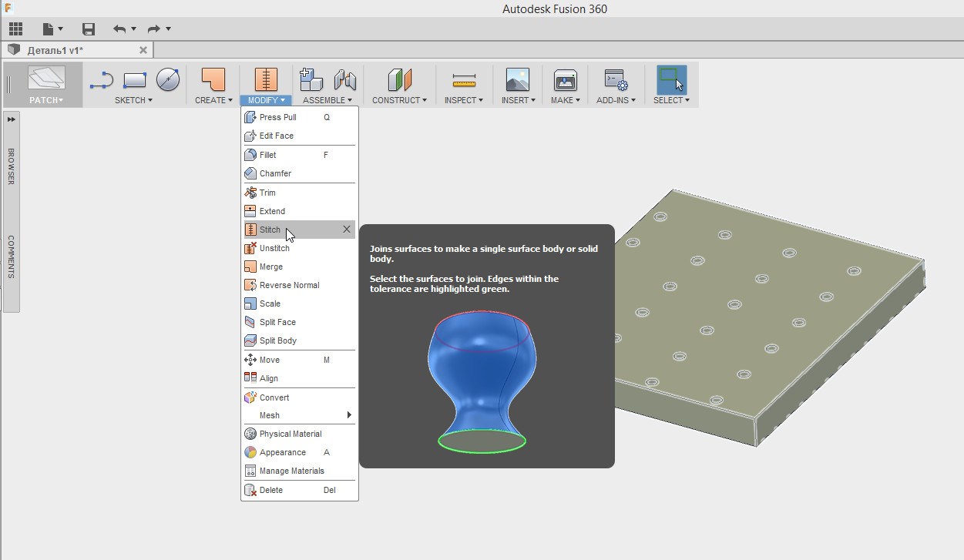964x560 pixels.
Task: Choose Manage Materials menu item
Action: [x=299, y=471]
